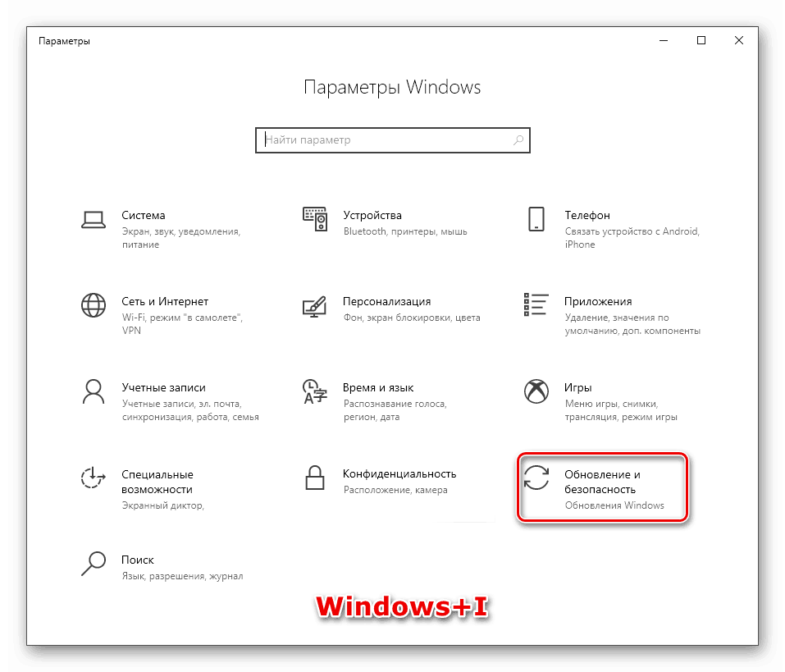The height and width of the screenshot is (672, 785).
Task: Open the Сеть и Интернет title
Action: pos(165,301)
